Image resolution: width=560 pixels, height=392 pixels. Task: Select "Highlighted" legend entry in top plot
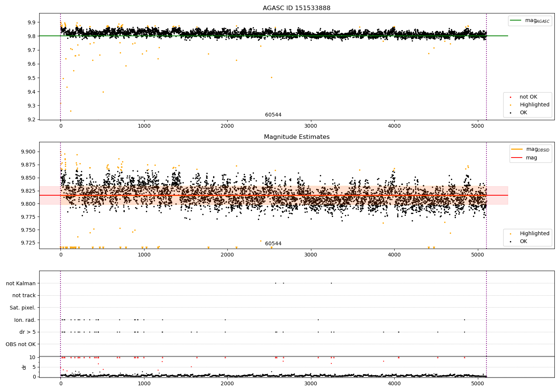point(534,105)
